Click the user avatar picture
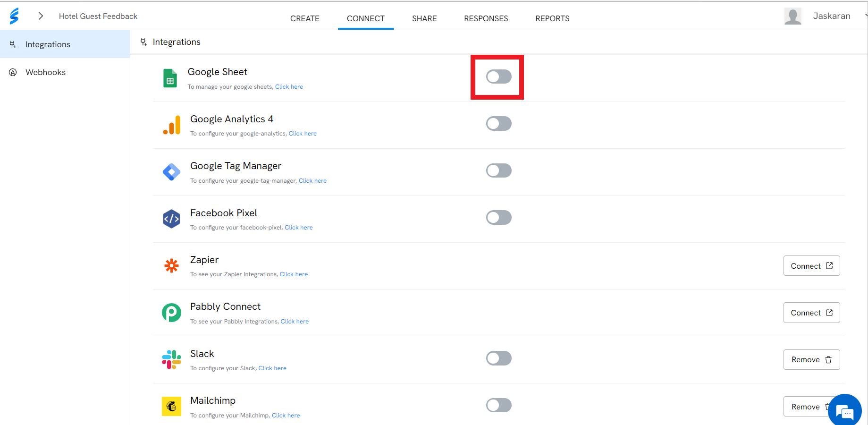868x425 pixels. coord(793,16)
